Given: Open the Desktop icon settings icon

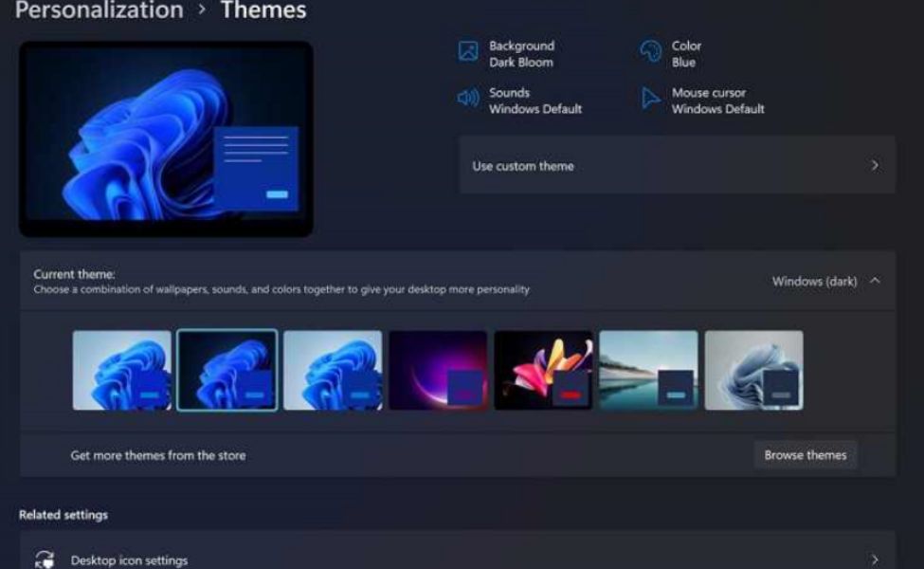Looking at the screenshot, I should pos(45,559).
